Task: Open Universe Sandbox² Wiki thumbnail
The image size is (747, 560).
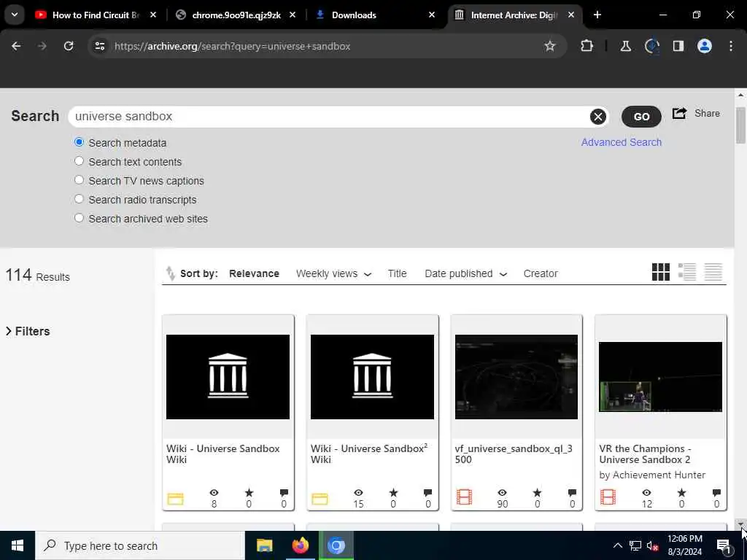Action: tap(372, 377)
